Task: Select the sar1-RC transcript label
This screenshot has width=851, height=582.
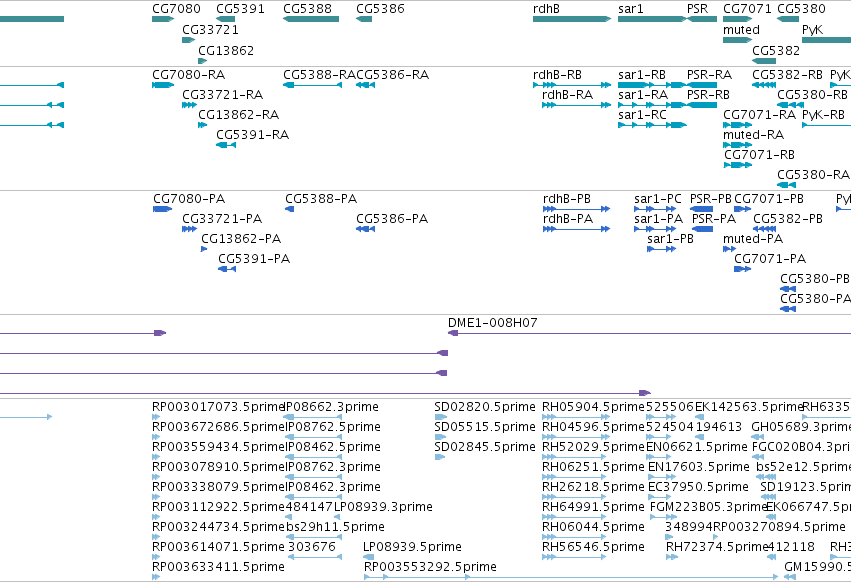Action: pyautogui.click(x=643, y=115)
